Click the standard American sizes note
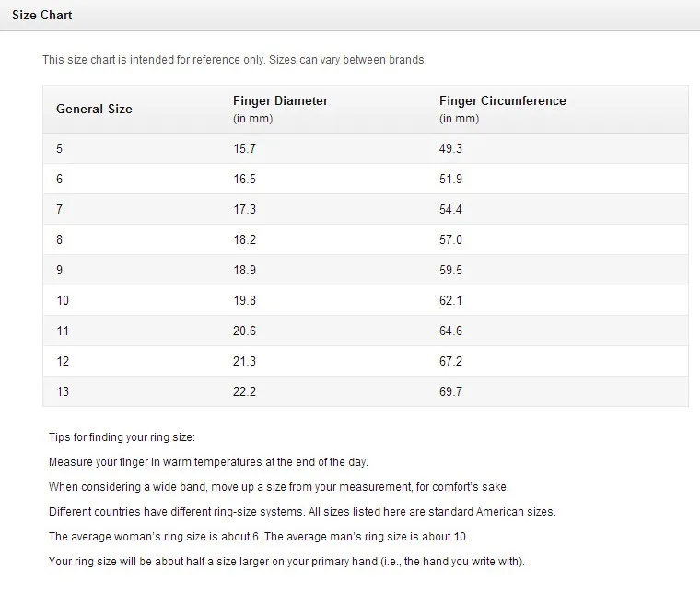The height and width of the screenshot is (604, 700). coord(302,512)
